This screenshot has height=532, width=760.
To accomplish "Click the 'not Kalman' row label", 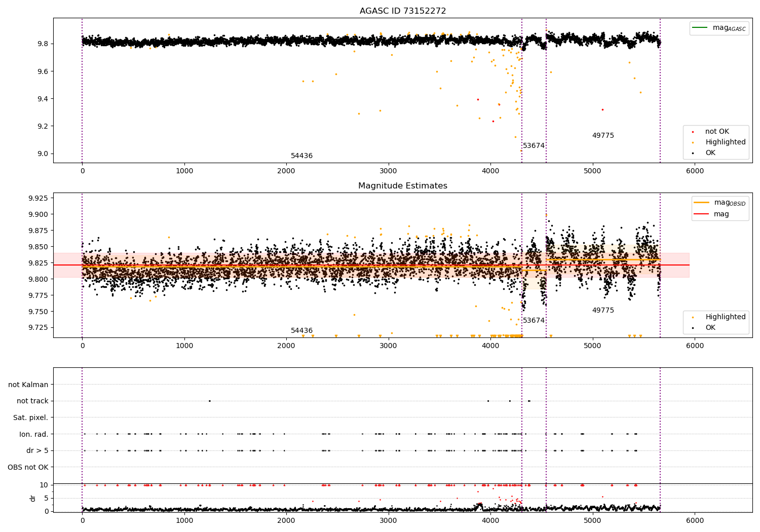I will [x=28, y=385].
